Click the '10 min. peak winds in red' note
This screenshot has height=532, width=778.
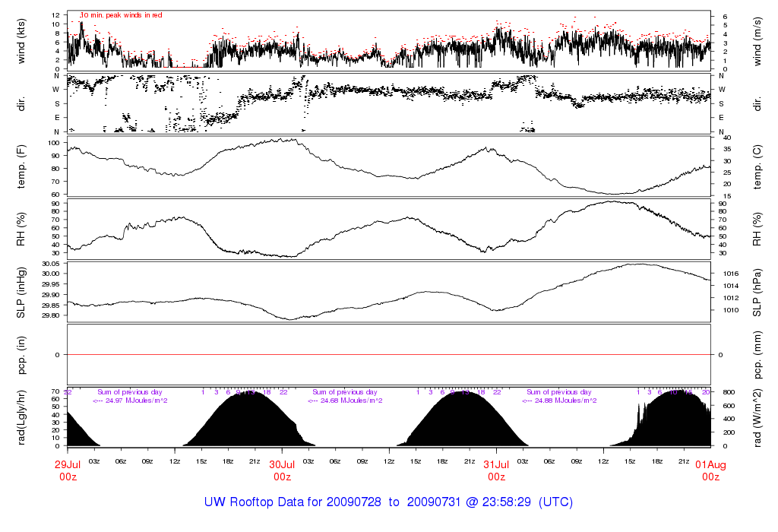(121, 15)
